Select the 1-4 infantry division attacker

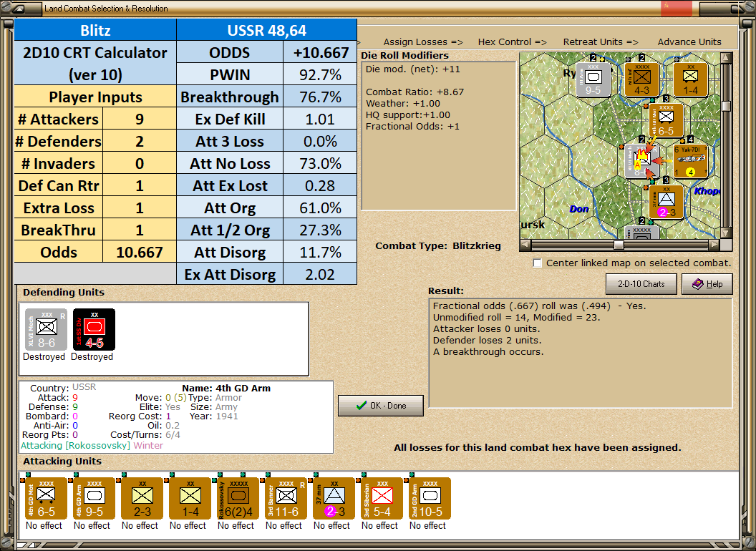point(190,498)
